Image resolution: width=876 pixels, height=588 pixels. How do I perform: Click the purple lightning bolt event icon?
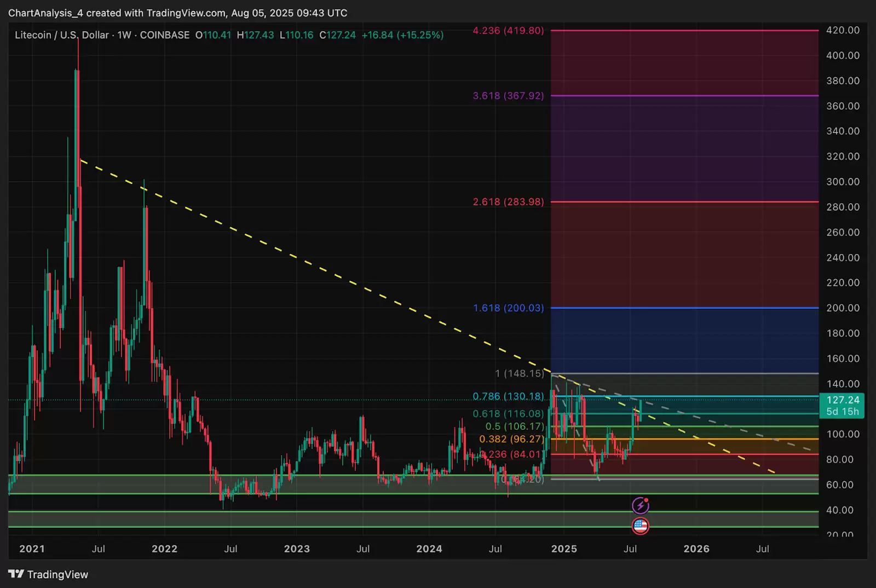pyautogui.click(x=640, y=506)
